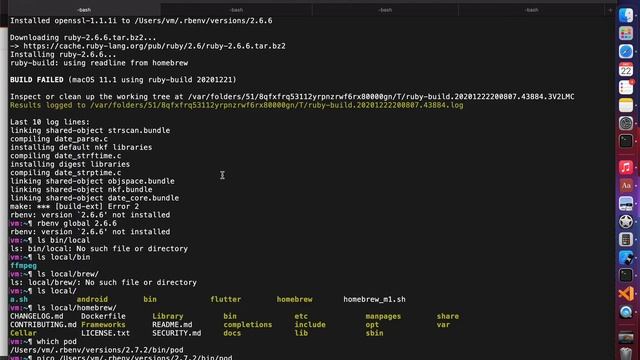Open Reminders with the red badge
The width and height of the screenshot is (640, 360).
pos(626,87)
